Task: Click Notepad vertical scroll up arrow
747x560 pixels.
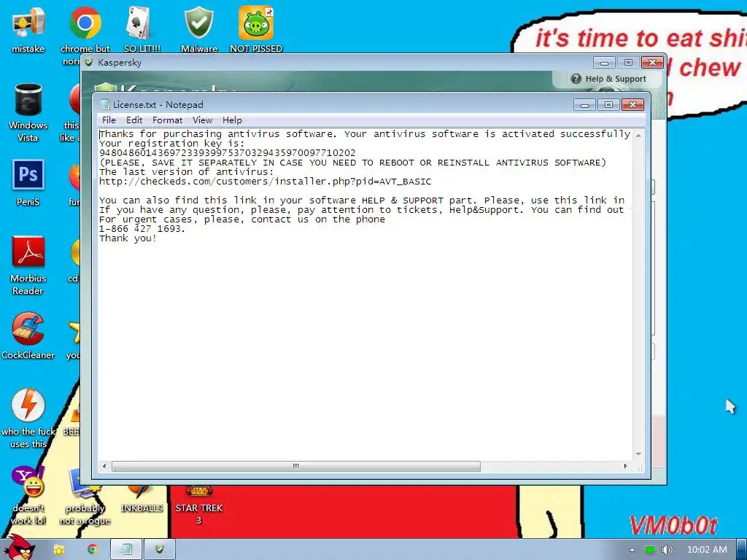Action: click(638, 135)
